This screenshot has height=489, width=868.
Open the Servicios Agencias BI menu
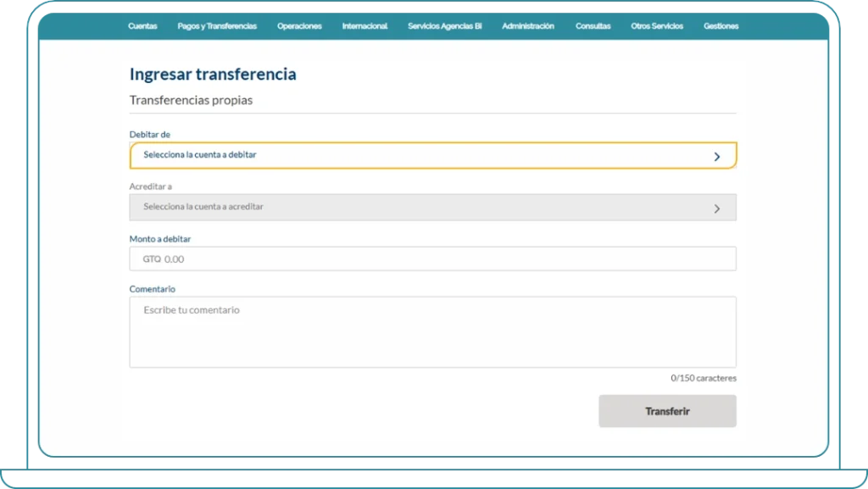tap(443, 26)
